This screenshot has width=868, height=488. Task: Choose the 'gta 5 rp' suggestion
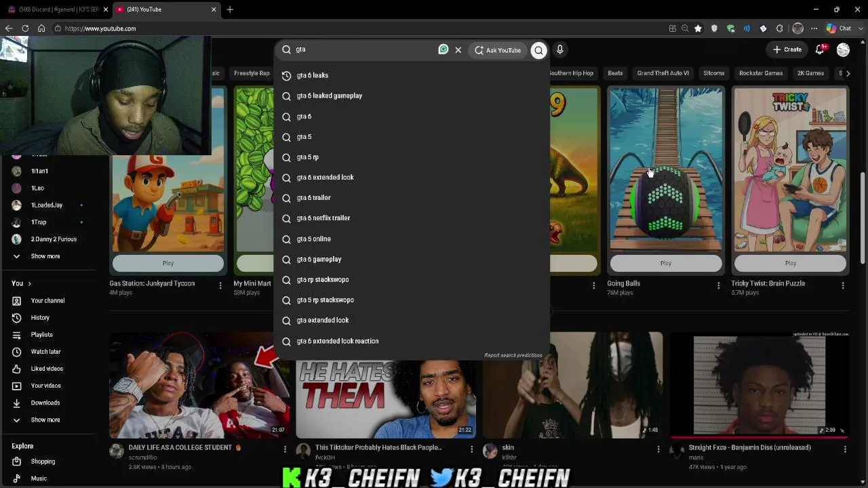point(412,157)
